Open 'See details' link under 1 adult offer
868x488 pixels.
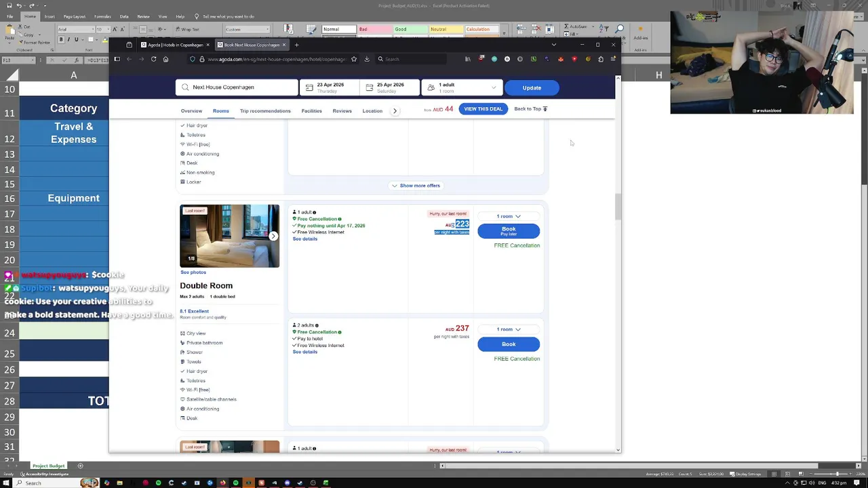(305, 239)
